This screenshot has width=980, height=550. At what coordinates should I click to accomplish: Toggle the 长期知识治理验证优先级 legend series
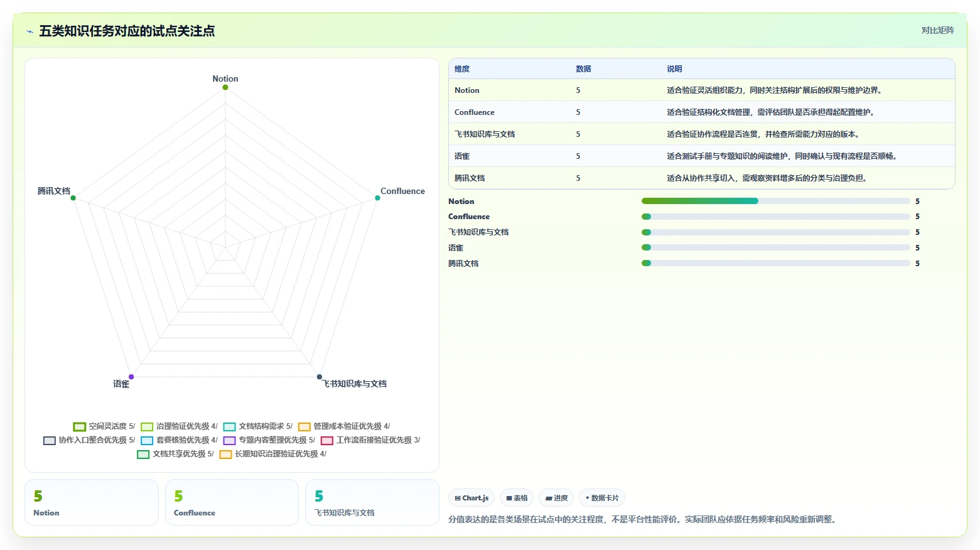(x=273, y=454)
